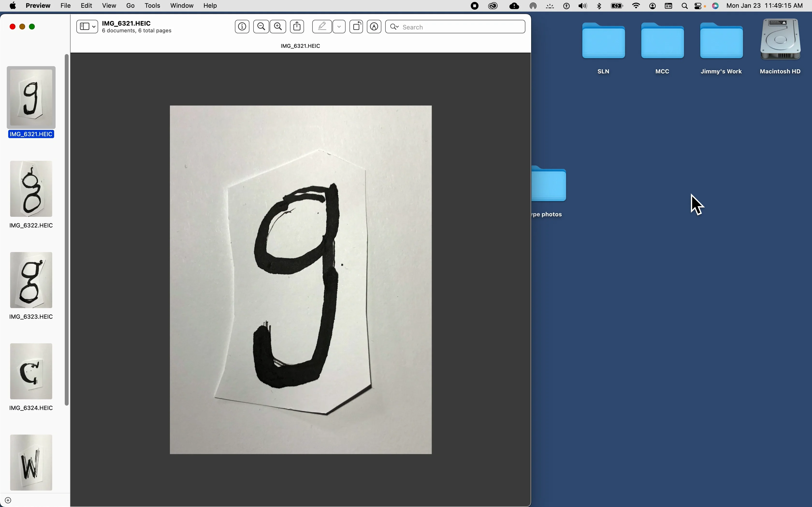Select the zoom in magnifier tool
Screen dimensions: 812x507
coord(278,27)
